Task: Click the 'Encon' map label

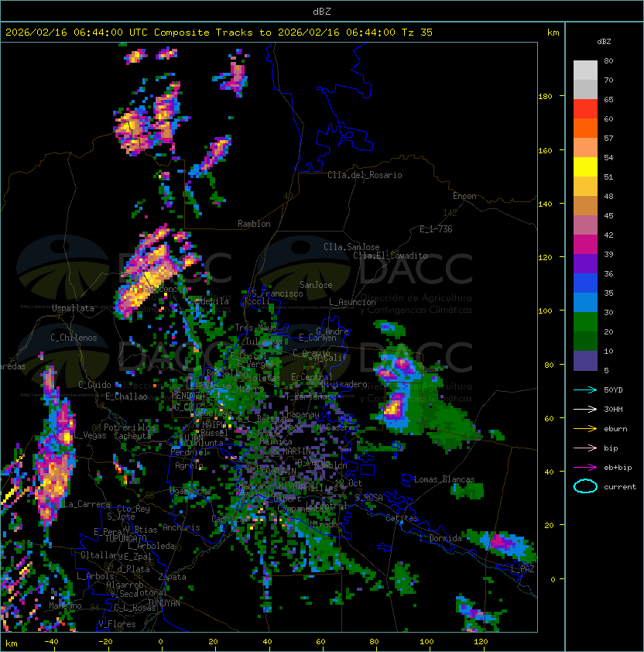Action: (x=464, y=196)
